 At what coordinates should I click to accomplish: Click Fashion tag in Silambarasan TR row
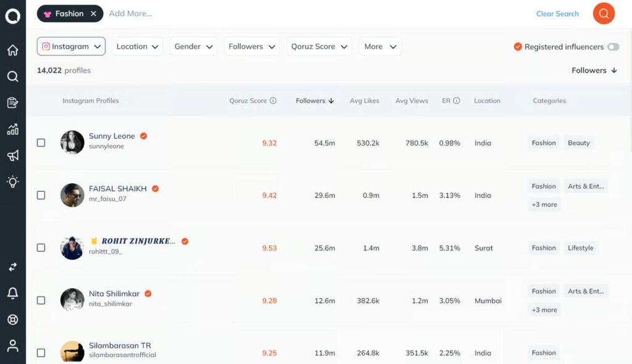point(543,353)
